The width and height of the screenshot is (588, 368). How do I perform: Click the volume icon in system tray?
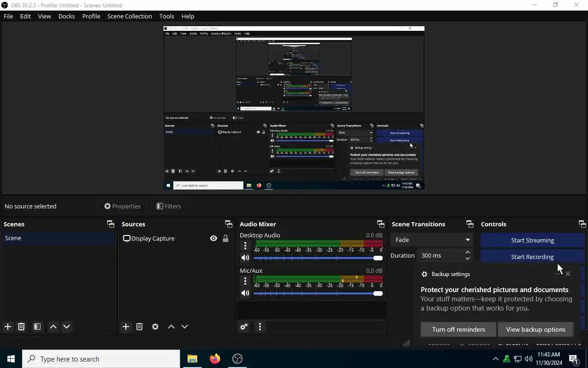click(x=529, y=359)
